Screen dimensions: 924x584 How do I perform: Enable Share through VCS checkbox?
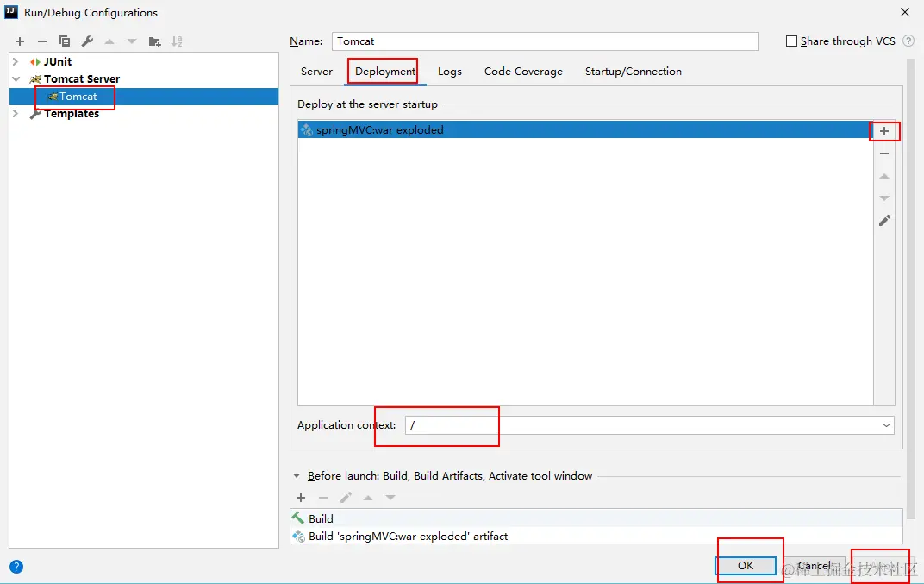coord(791,41)
